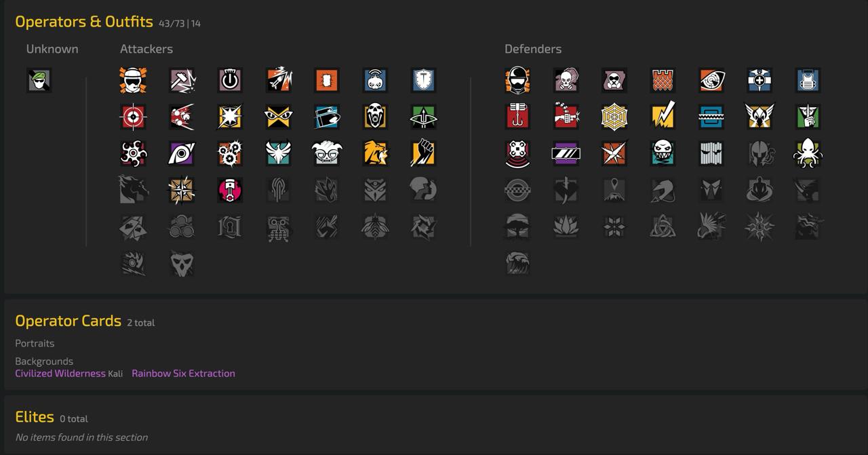Image resolution: width=868 pixels, height=455 pixels.
Task: Click the greyed Melusi tree icon
Action: 517,226
